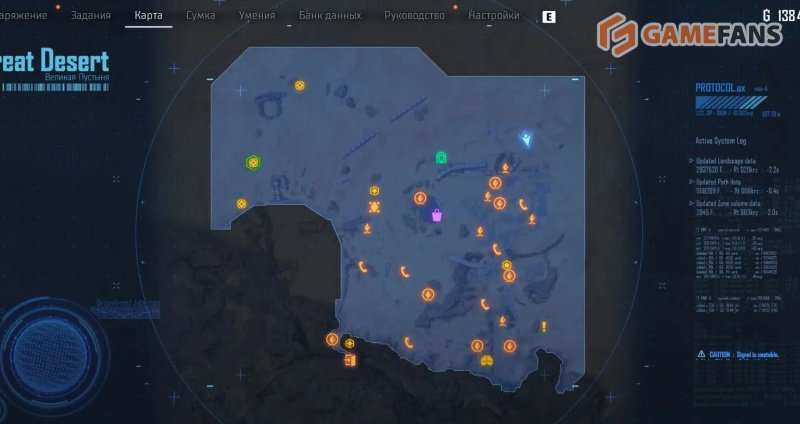This screenshot has height=424, width=800.
Task: Select the Карта tab
Action: tap(148, 15)
